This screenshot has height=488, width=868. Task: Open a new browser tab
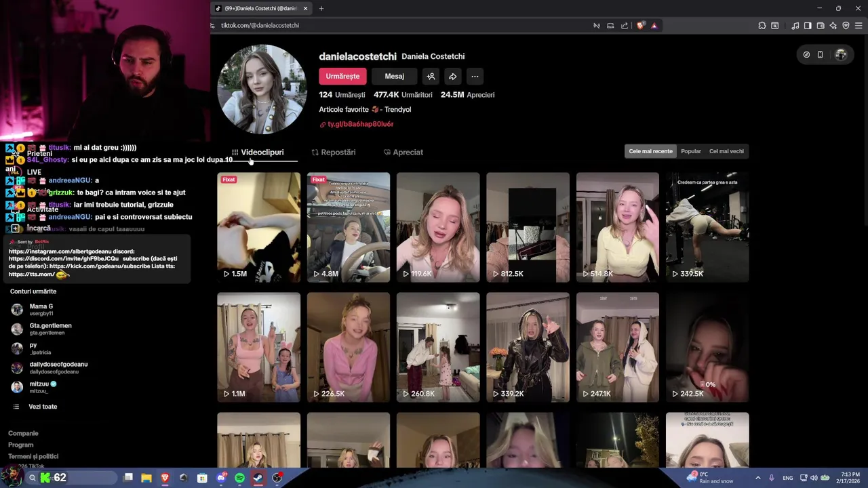tap(321, 9)
